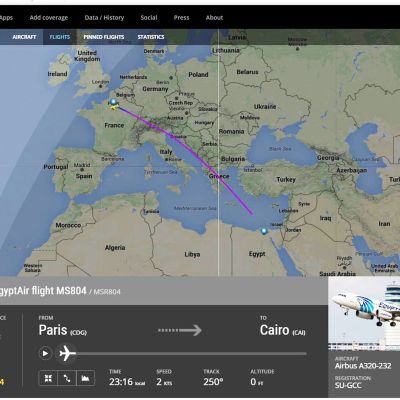Click the Ukraine label on the map

265,106
